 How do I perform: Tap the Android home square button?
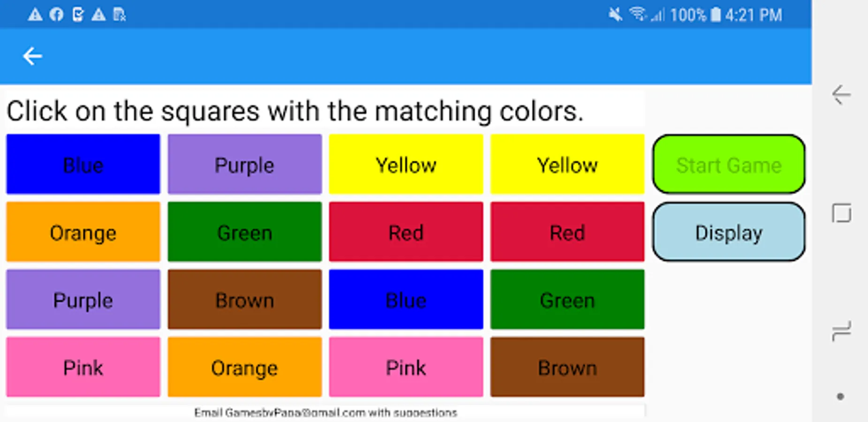pyautogui.click(x=841, y=213)
